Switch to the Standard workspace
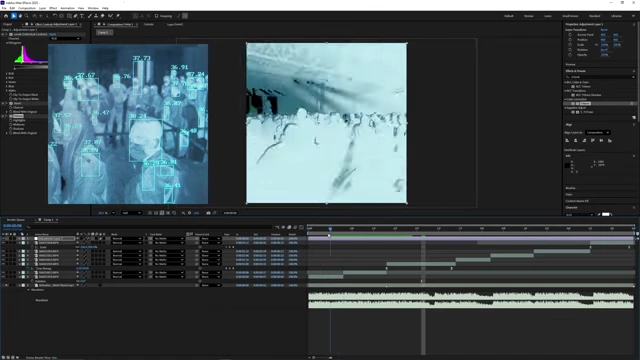 [x=594, y=16]
